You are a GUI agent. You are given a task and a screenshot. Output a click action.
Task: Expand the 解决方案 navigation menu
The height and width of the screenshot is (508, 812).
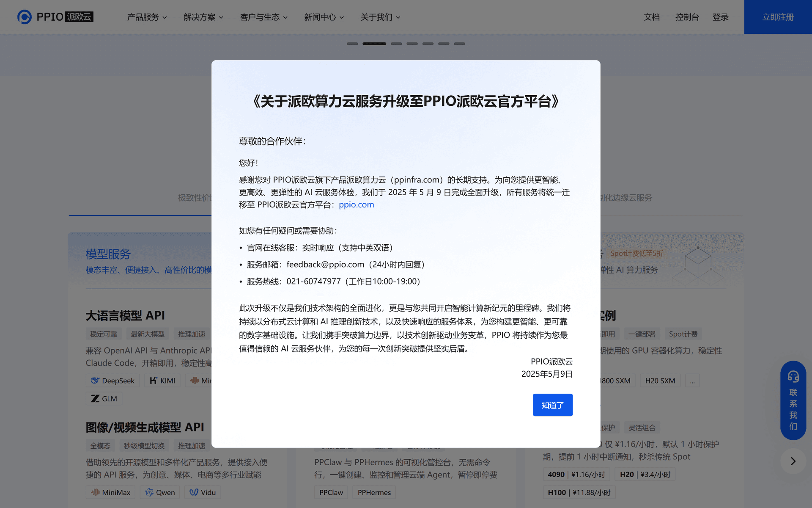tap(203, 17)
